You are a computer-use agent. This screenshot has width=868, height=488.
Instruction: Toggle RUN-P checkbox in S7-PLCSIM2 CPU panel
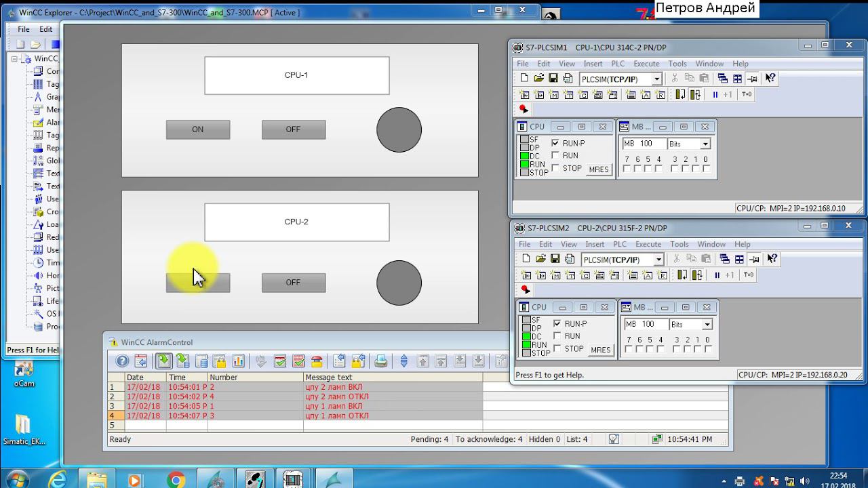click(557, 323)
